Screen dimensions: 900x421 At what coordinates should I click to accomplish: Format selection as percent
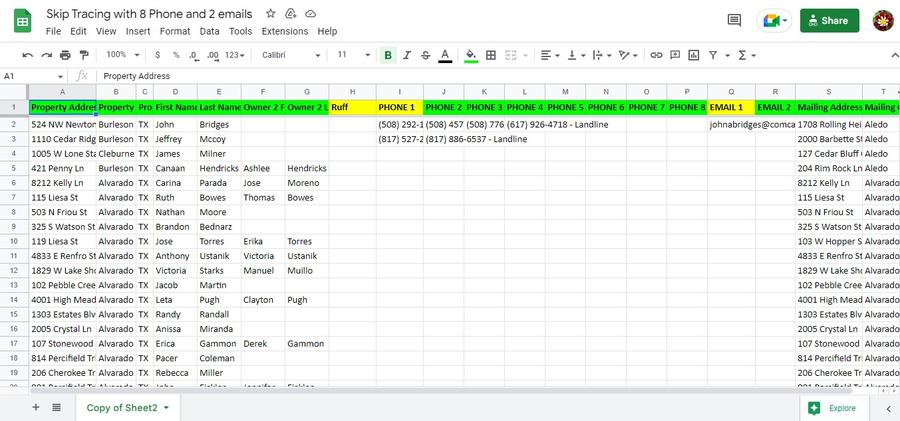coord(176,55)
